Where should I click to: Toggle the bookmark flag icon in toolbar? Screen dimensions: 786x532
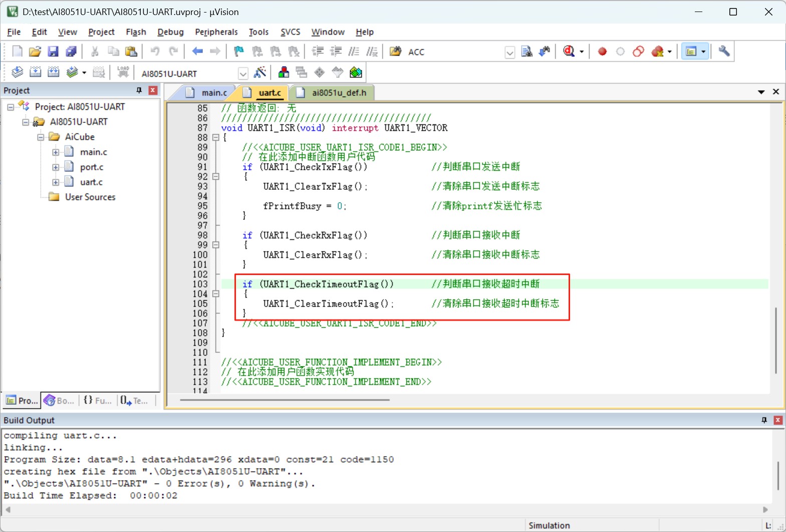239,51
